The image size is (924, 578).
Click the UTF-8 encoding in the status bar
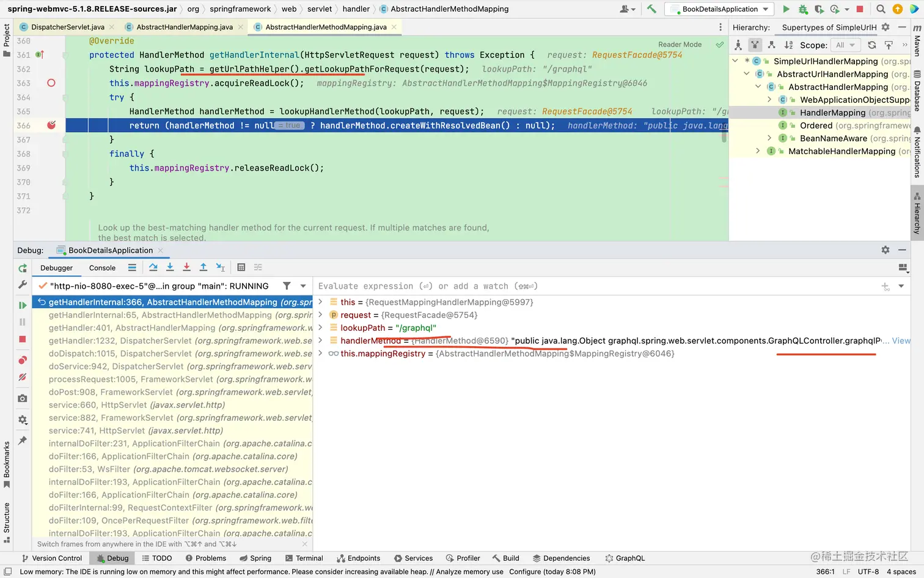tap(868, 572)
